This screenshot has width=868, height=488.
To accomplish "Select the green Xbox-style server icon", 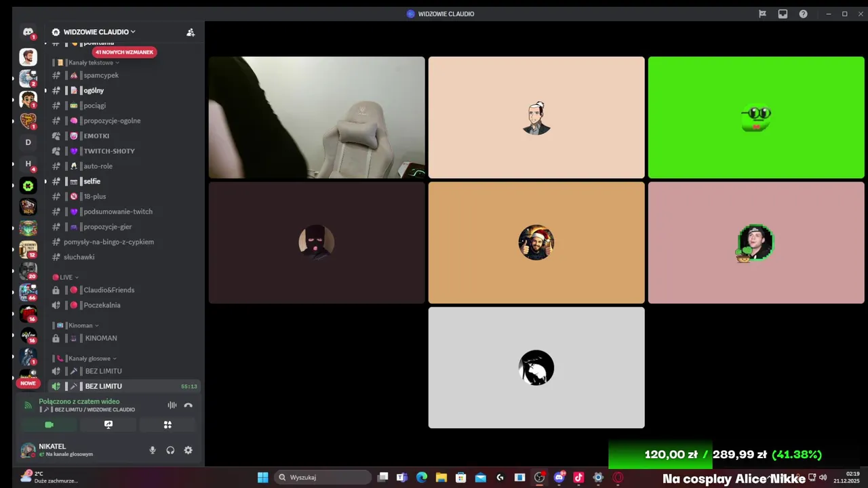I will pos(28,185).
